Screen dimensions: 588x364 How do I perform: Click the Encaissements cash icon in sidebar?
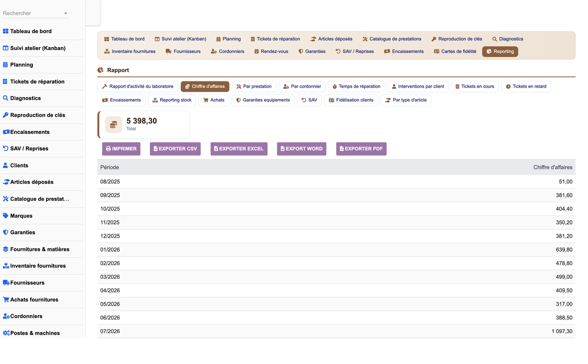click(x=6, y=132)
